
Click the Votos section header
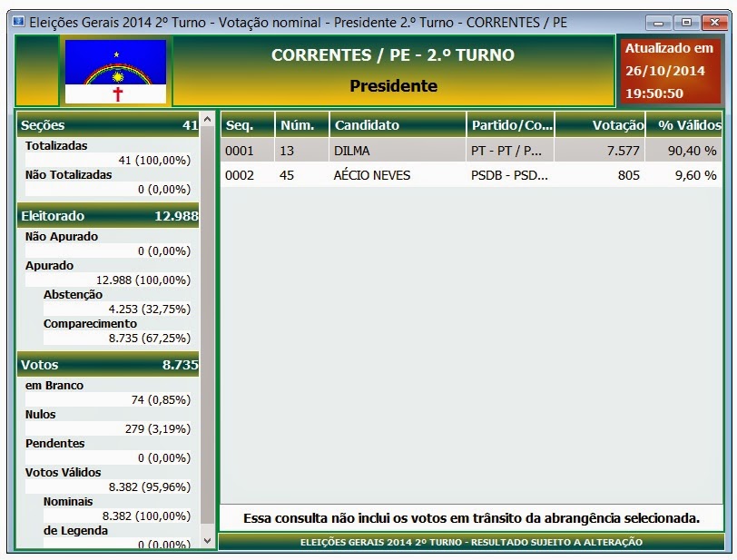108,365
